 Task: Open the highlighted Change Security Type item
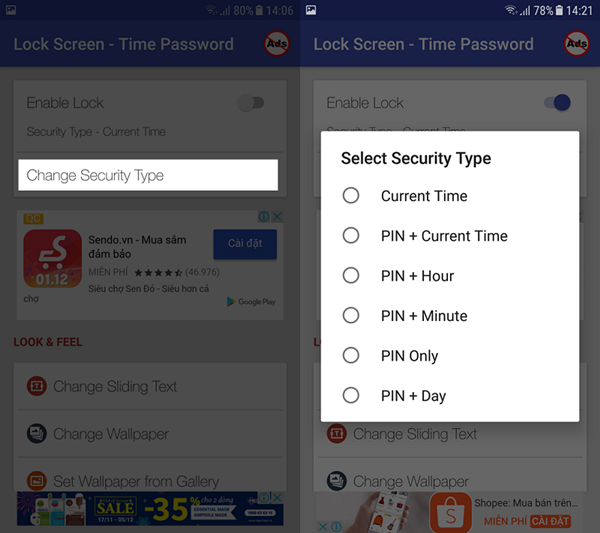point(148,175)
